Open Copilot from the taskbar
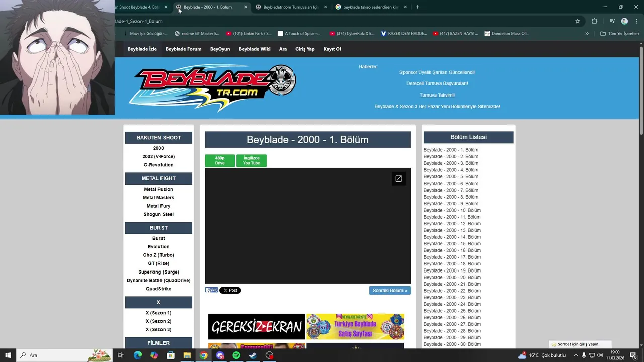 point(154,355)
